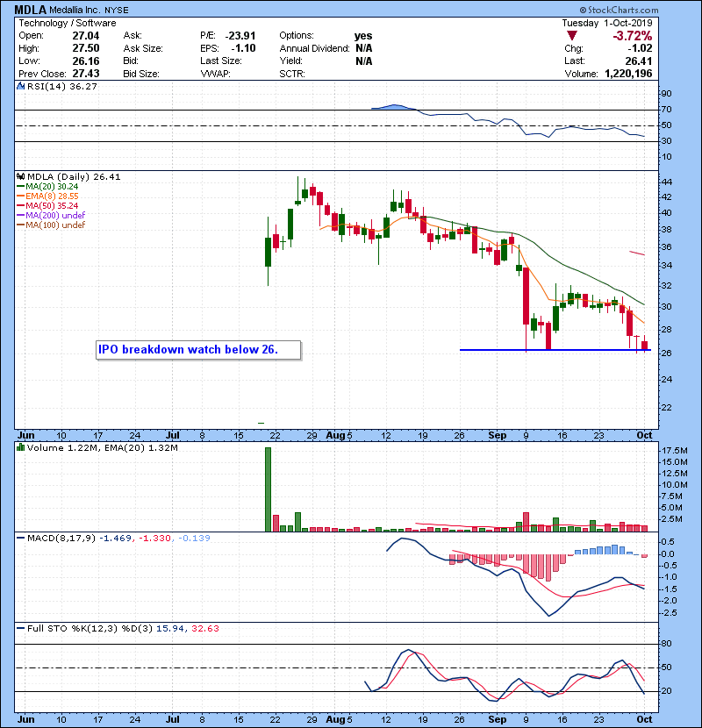702x728 pixels.
Task: Click the P/E value -23.91
Action: pyautogui.click(x=240, y=36)
